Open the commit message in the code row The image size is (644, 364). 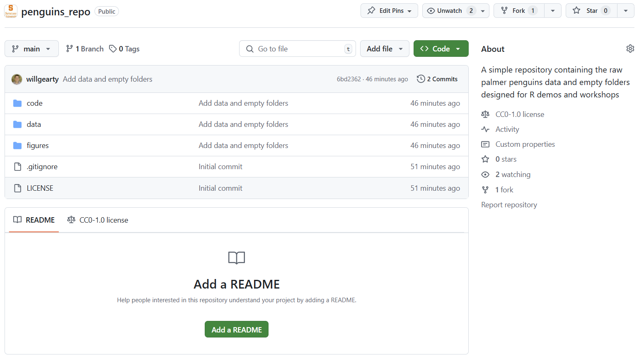(243, 103)
